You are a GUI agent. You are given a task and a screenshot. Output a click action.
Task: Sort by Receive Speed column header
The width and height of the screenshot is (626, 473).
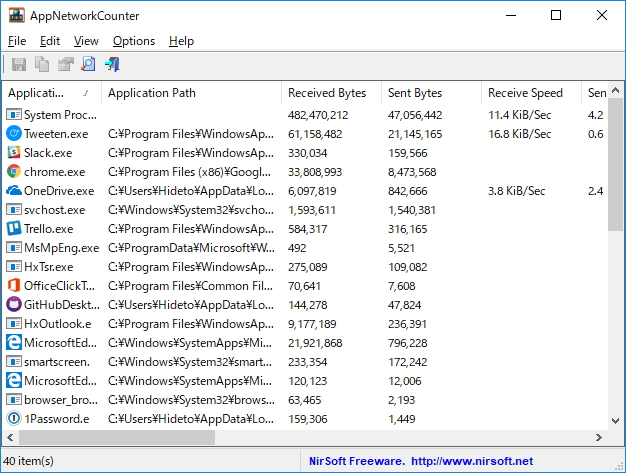[x=531, y=93]
